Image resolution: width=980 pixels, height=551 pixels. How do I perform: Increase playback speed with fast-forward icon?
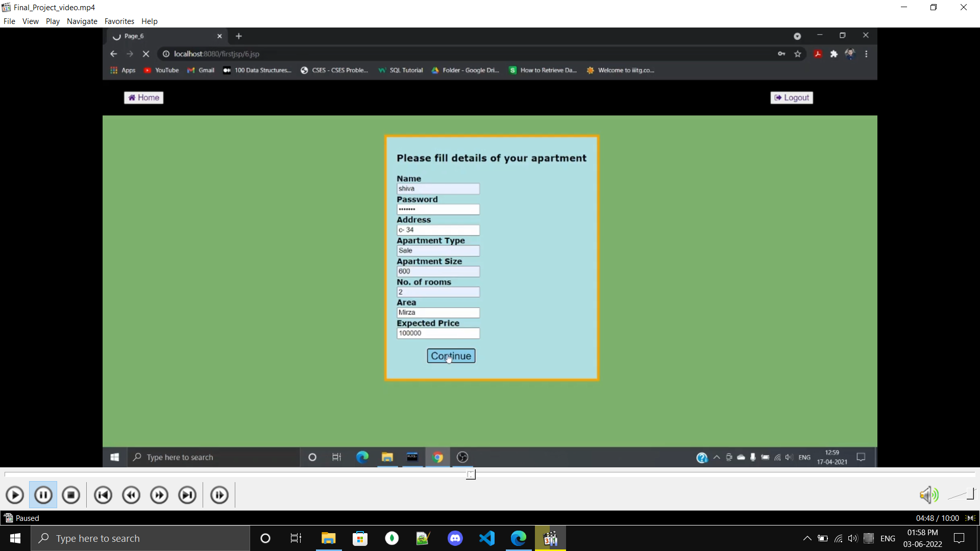pos(159,495)
